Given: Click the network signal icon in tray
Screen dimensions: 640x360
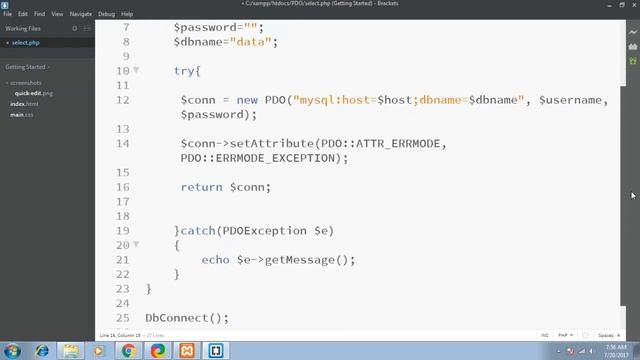Looking at the screenshot, I should tap(582, 351).
